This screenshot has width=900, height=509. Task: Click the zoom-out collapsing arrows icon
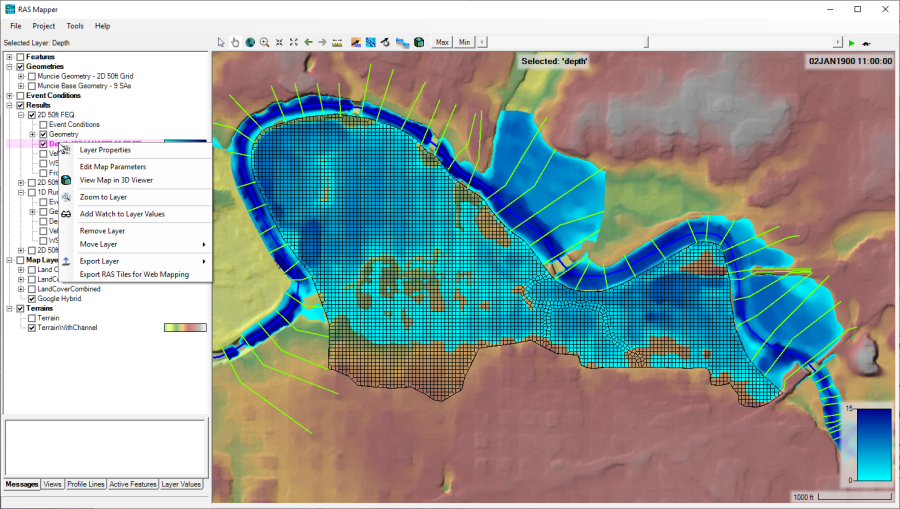click(x=279, y=42)
